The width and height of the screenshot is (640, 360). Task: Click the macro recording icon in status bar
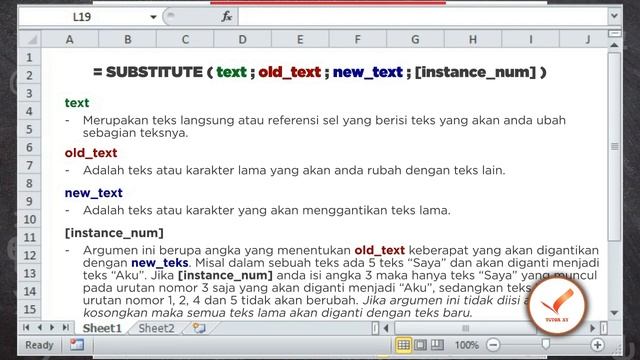(x=77, y=345)
